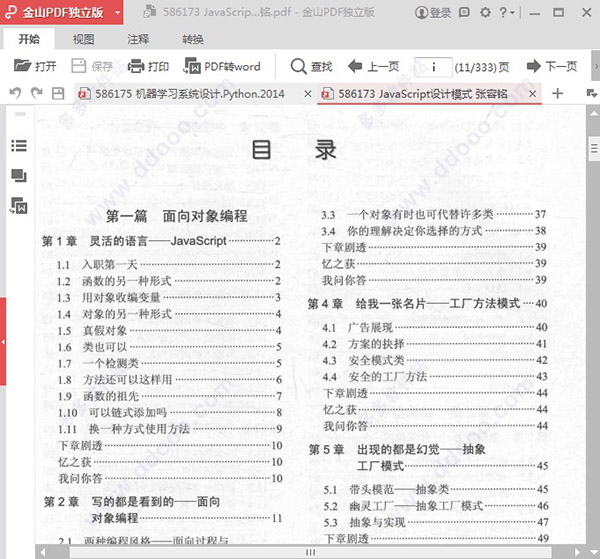Click the vertical scrollbar thumb

click(594, 148)
